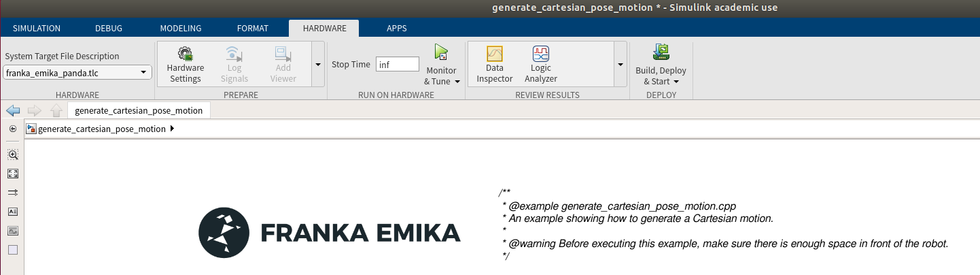The width and height of the screenshot is (980, 275).
Task: Expand the Prepare gallery arrow
Action: [x=318, y=64]
